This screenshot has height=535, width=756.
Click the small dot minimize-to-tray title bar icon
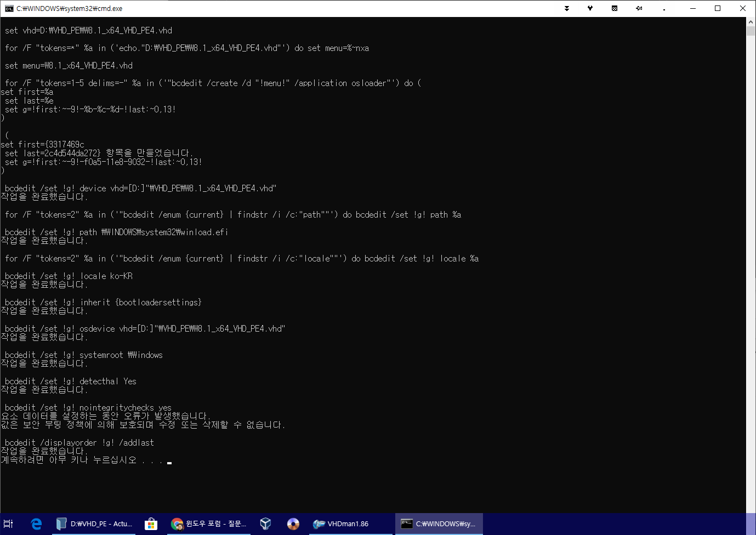coord(664,9)
